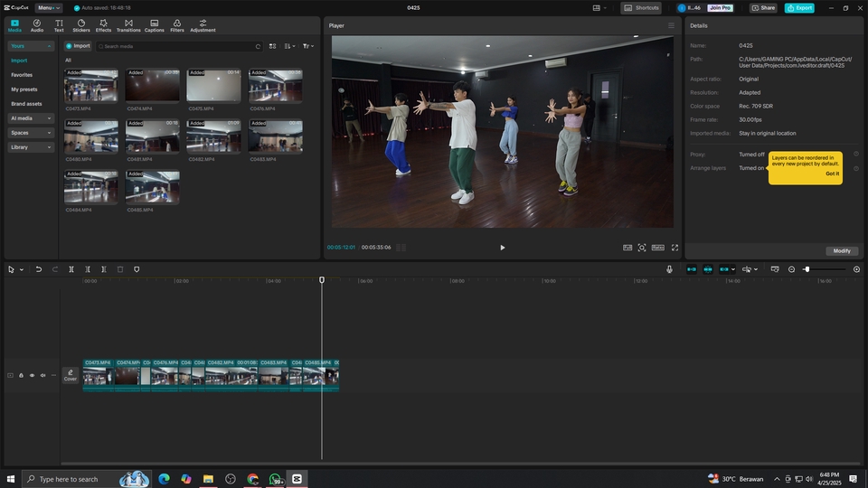Click the Search media input field

pyautogui.click(x=178, y=46)
